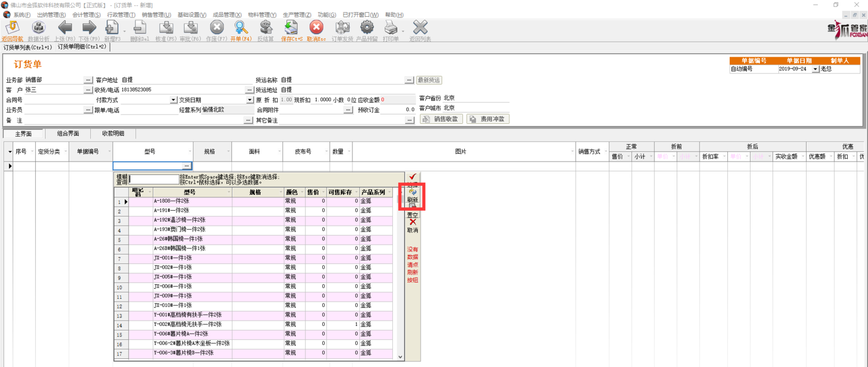This screenshot has width=868, height=367.
Task: Open the 生产管理(Z) menu
Action: (297, 15)
